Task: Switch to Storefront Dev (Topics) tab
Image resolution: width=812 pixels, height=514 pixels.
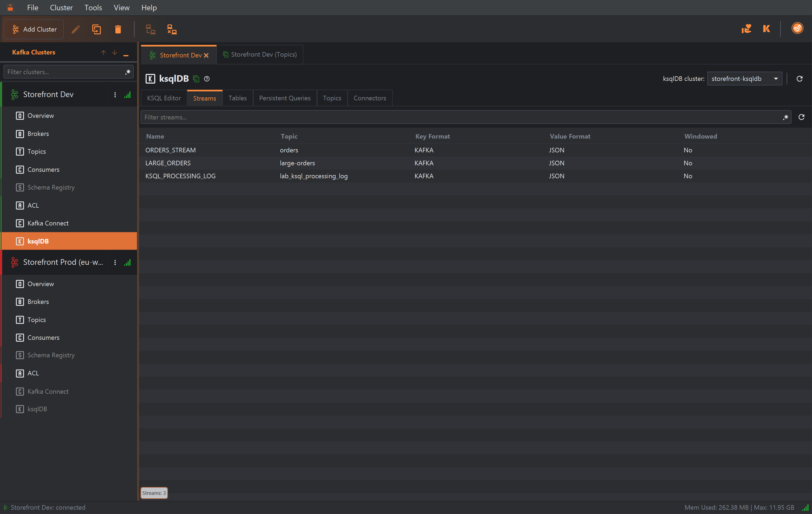Action: coord(260,54)
